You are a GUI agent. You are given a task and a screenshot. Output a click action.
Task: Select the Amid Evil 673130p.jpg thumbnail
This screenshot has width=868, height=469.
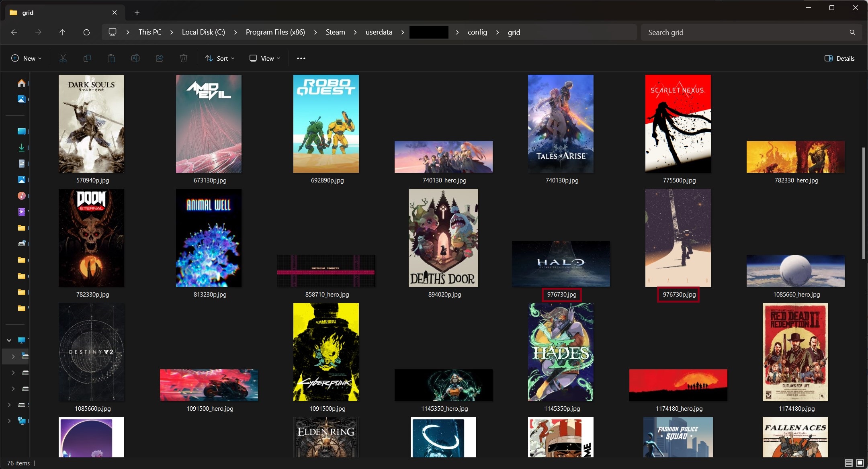(x=209, y=124)
